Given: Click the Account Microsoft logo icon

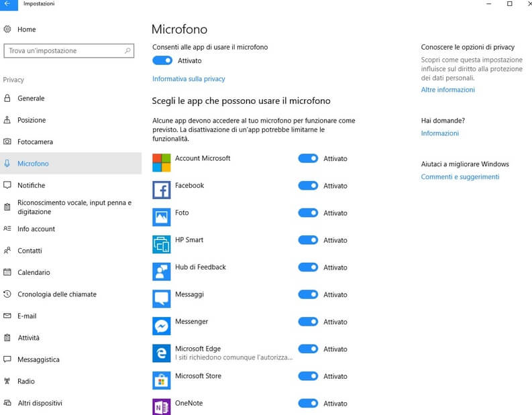Looking at the screenshot, I should [162, 163].
